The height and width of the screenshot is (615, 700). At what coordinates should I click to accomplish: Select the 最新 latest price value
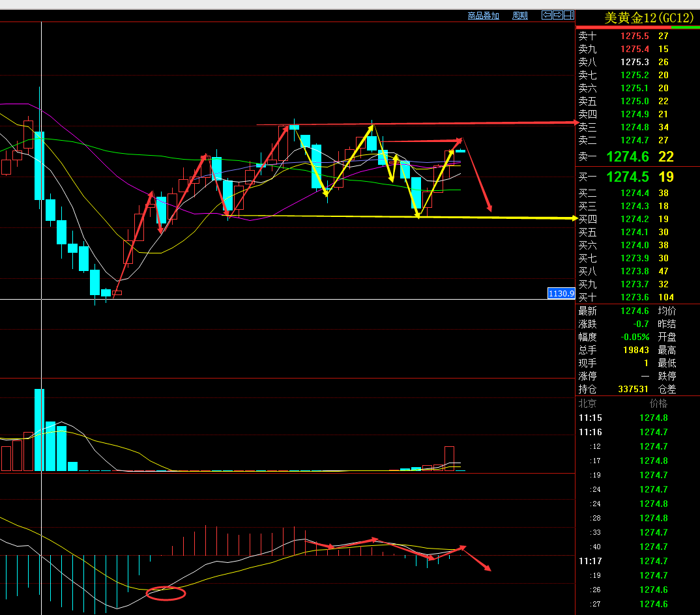635,311
